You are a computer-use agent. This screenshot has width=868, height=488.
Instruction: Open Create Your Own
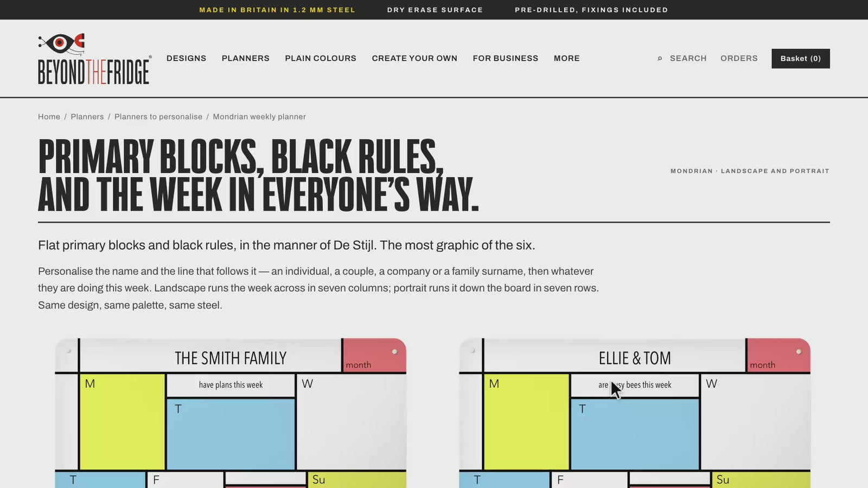click(414, 59)
